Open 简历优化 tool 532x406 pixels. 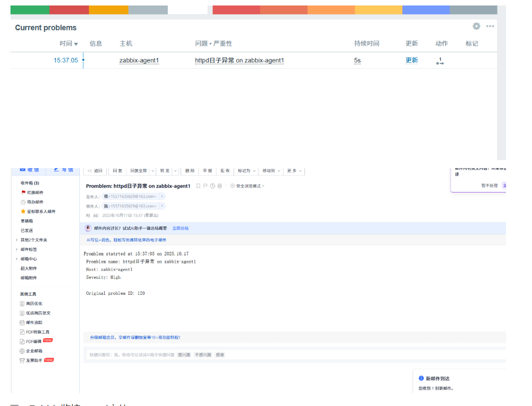[31, 304]
